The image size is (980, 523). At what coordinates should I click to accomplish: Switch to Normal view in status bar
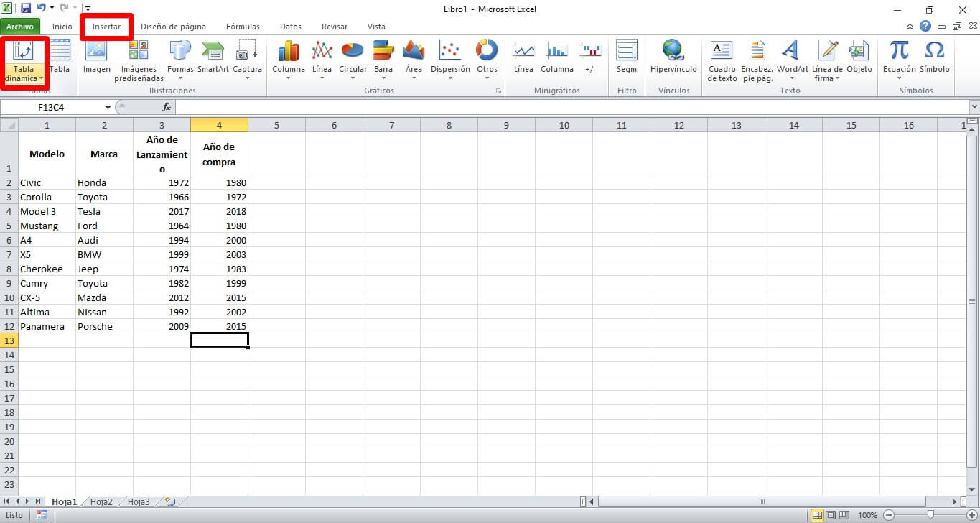tap(817, 515)
